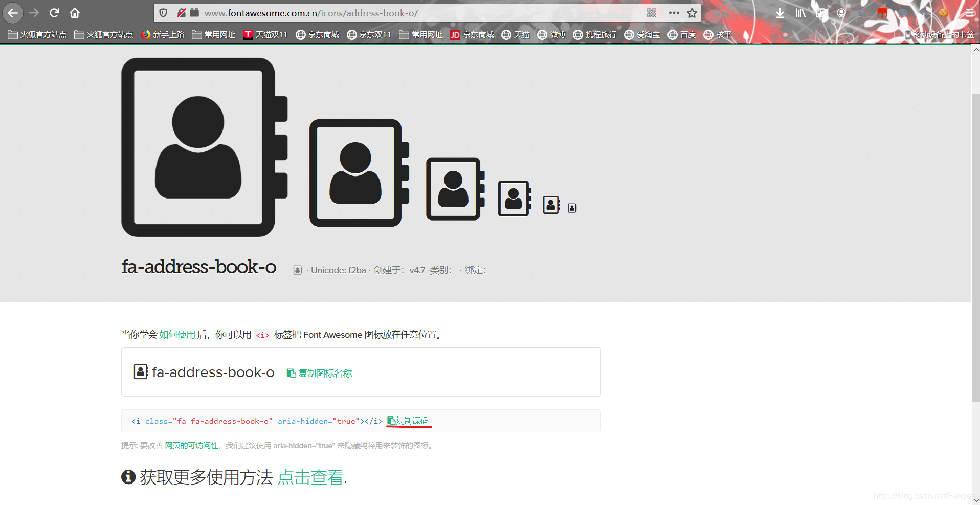Open the browser hamburger menu

pyautogui.click(x=970, y=13)
